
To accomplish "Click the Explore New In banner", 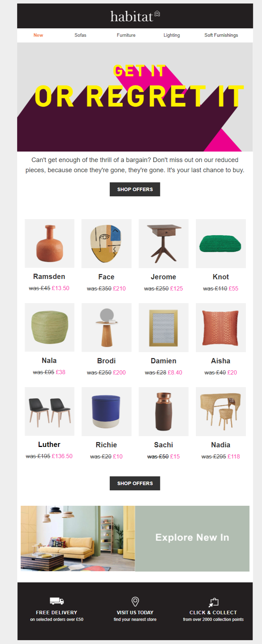I will coord(135,539).
